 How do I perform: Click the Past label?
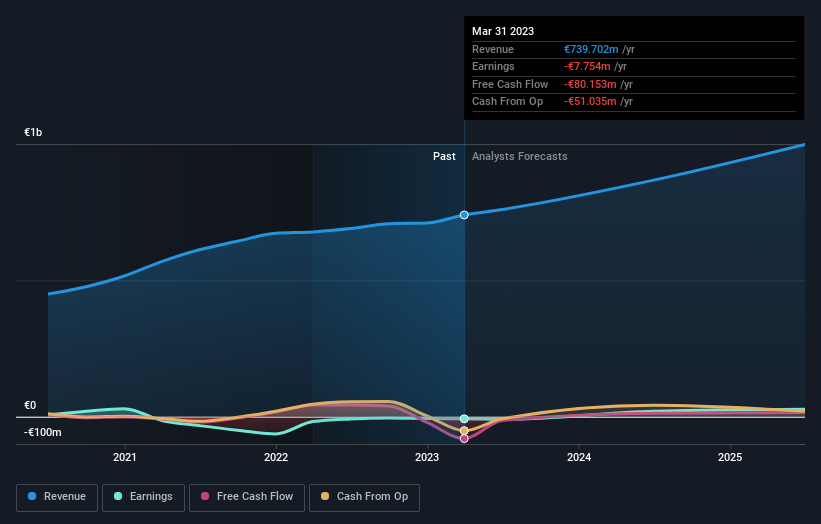[x=444, y=157]
